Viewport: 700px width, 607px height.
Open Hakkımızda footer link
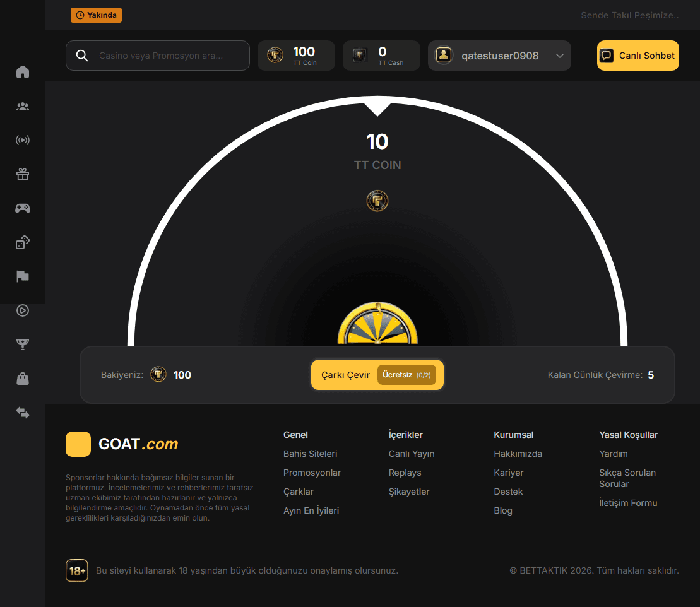click(518, 454)
